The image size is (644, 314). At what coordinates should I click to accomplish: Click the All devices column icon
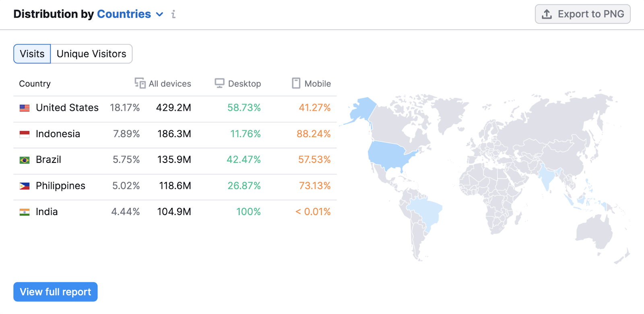[140, 83]
